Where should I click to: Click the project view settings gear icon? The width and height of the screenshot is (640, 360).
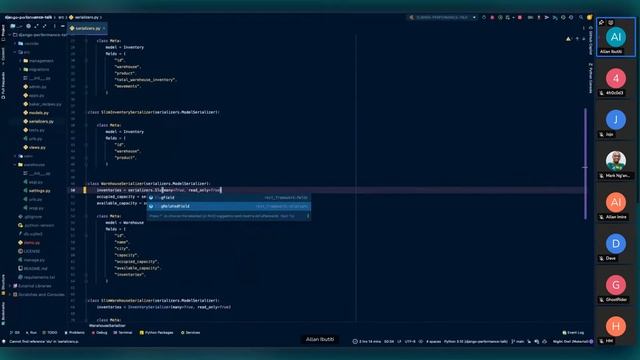pyautogui.click(x=29, y=26)
